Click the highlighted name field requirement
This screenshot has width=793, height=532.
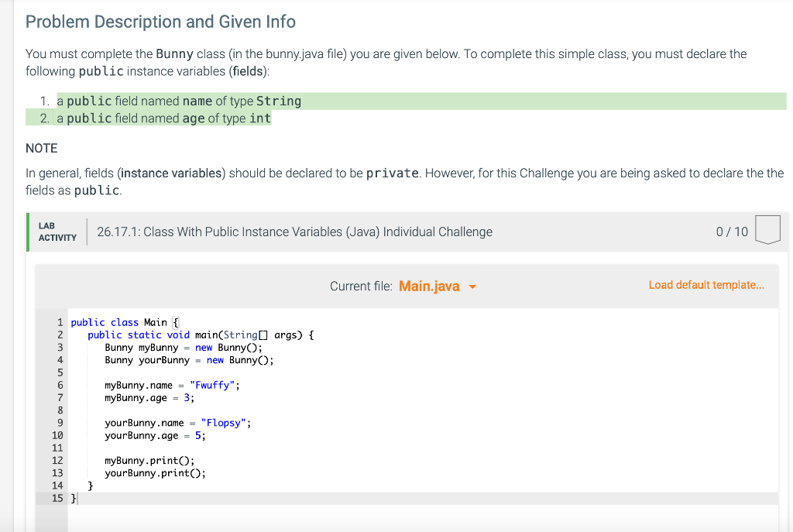click(x=178, y=101)
